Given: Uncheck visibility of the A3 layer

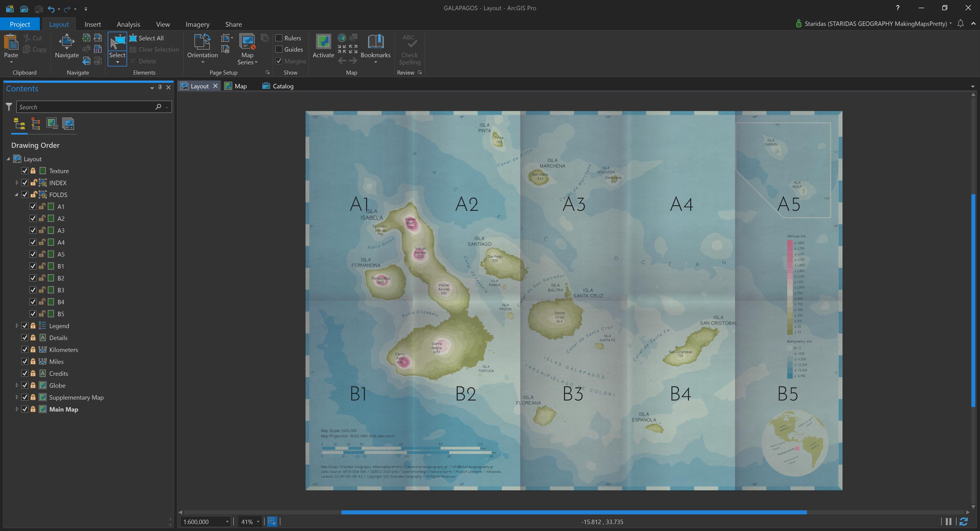Looking at the screenshot, I should (33, 230).
